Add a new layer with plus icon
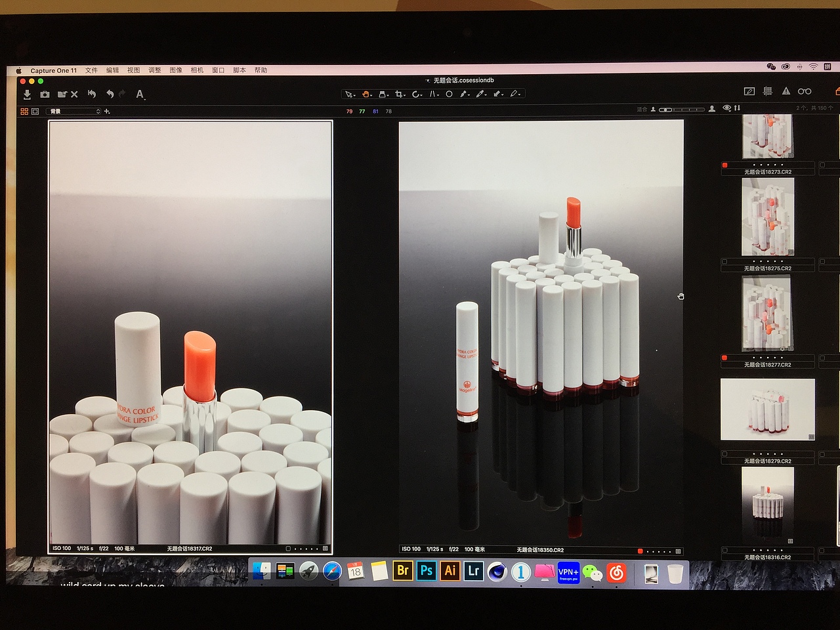The width and height of the screenshot is (840, 630). tap(107, 112)
